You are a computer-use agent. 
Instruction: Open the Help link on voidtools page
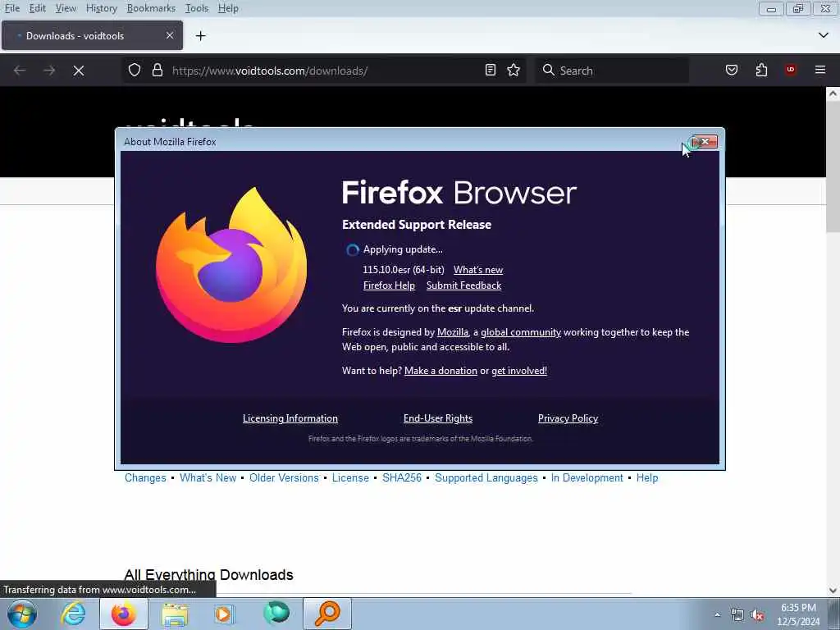pos(647,478)
